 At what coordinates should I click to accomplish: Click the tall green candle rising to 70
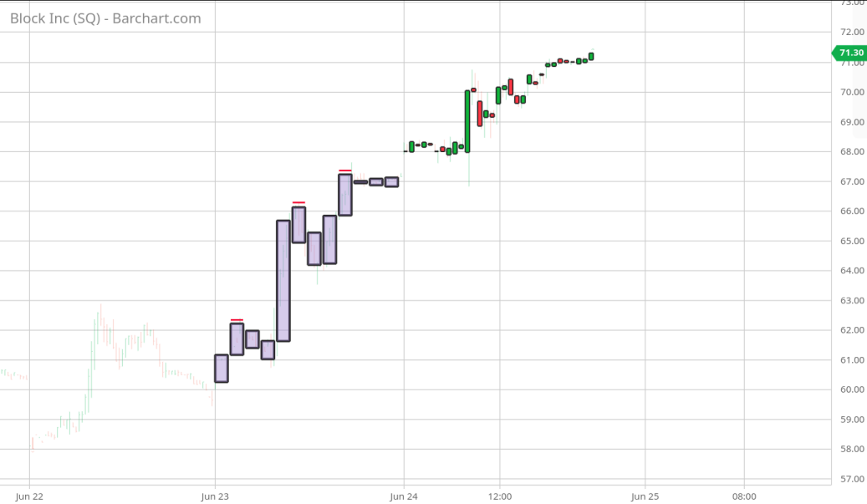click(x=467, y=121)
